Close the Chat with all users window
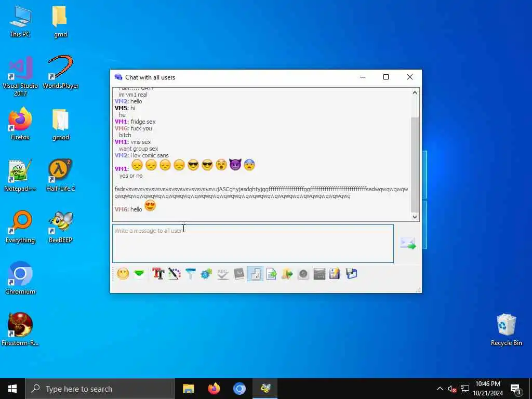 (x=410, y=77)
